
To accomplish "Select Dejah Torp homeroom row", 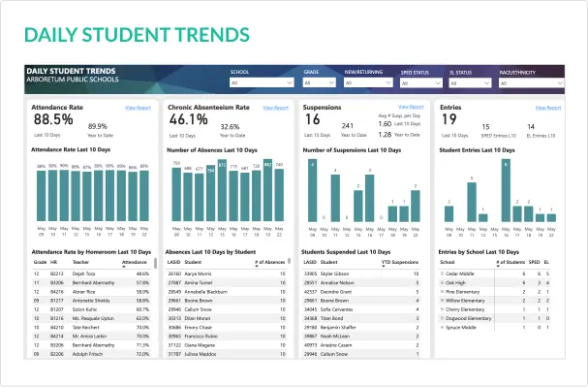I will click(x=91, y=274).
